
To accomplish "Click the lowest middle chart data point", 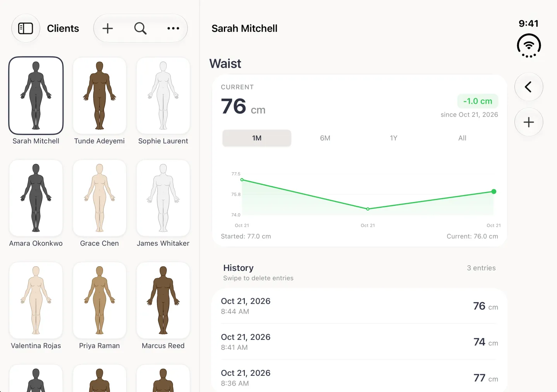I will point(368,209).
